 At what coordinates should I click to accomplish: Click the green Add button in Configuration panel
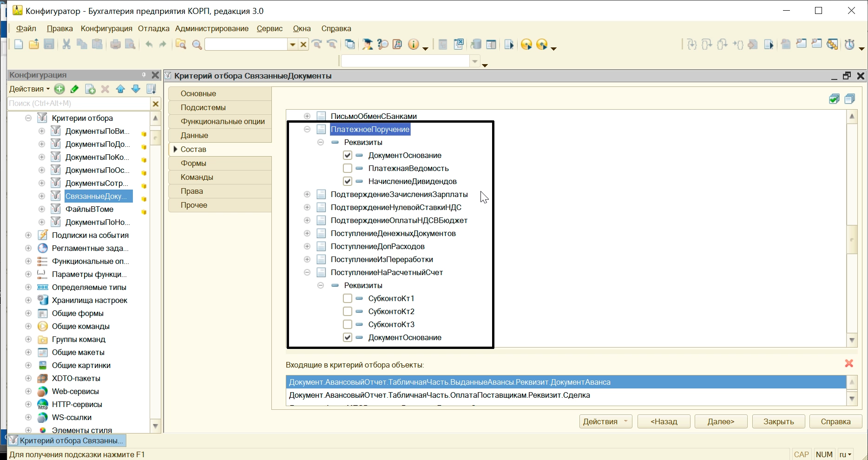point(59,89)
